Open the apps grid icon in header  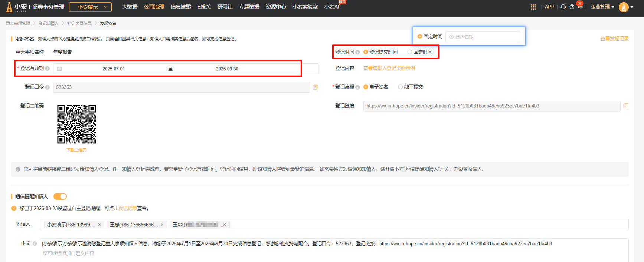[533, 7]
